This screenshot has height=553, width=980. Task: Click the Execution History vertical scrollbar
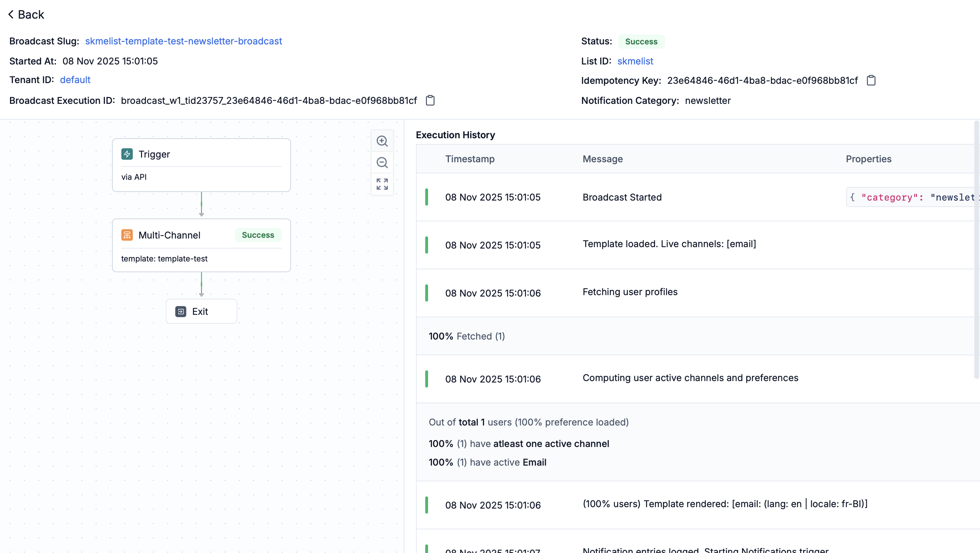[x=976, y=249]
